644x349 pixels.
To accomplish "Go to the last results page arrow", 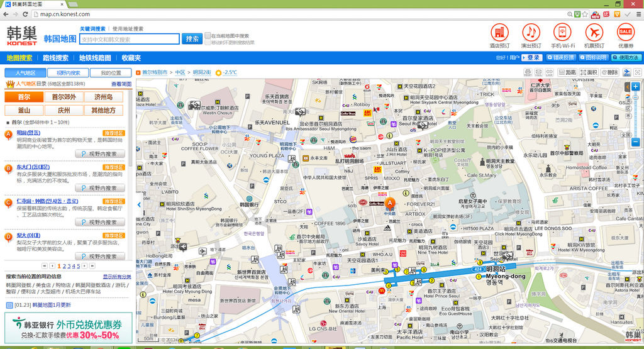I will (x=92, y=266).
